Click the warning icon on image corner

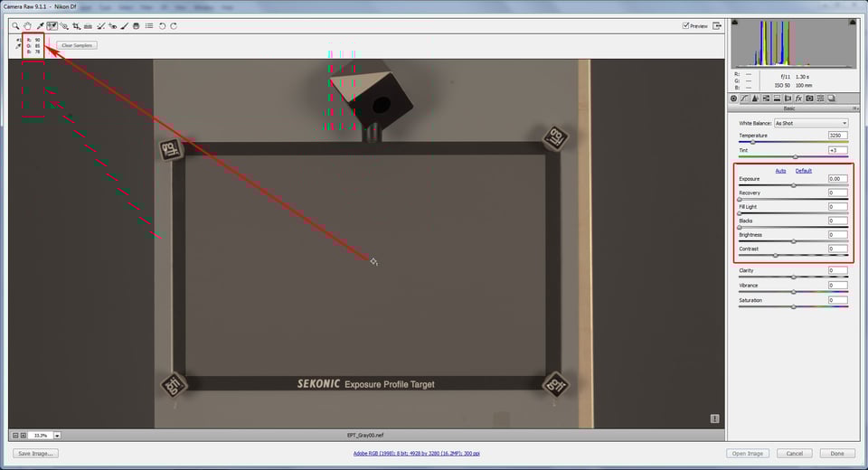point(714,418)
